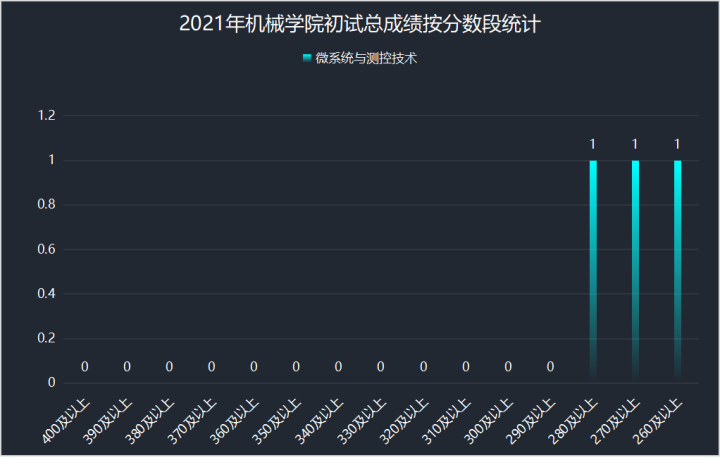Click the 0 data label above 290及以上

tap(551, 367)
